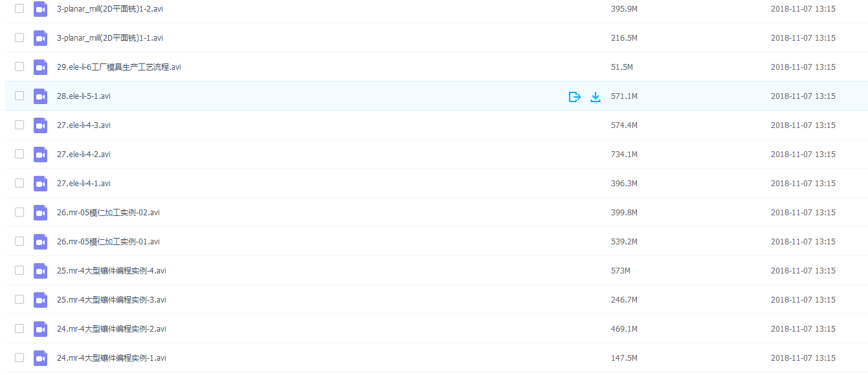Click video icon of 3-planar_mill(2D平面铣)1-2.avi
868x375 pixels.
[x=41, y=9]
